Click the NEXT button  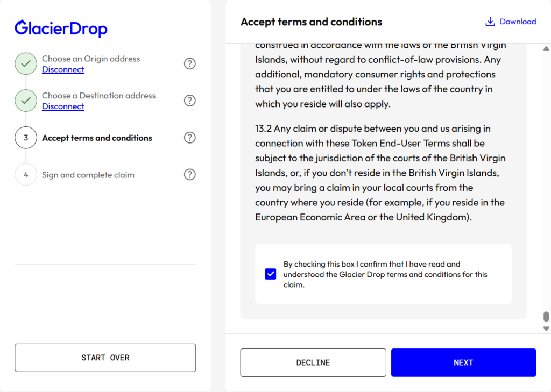463,362
